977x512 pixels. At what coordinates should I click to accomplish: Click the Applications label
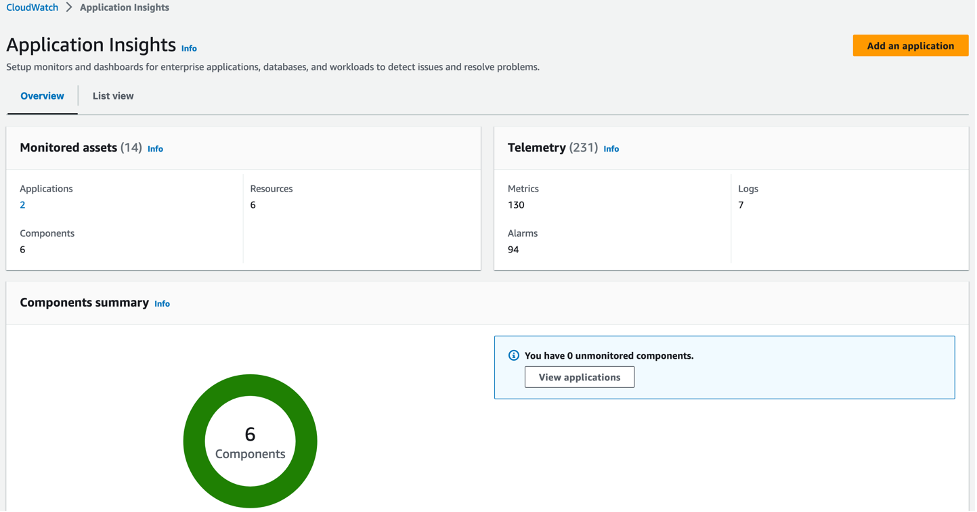46,189
